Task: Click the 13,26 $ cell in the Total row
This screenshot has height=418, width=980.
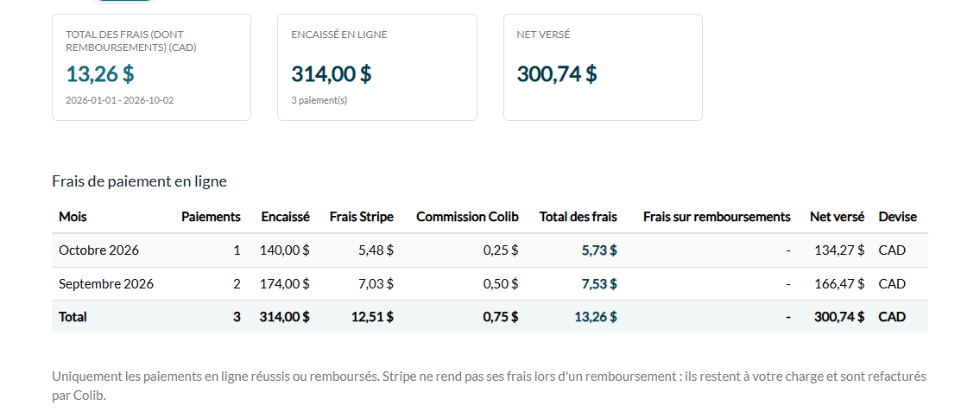Action: (597, 317)
